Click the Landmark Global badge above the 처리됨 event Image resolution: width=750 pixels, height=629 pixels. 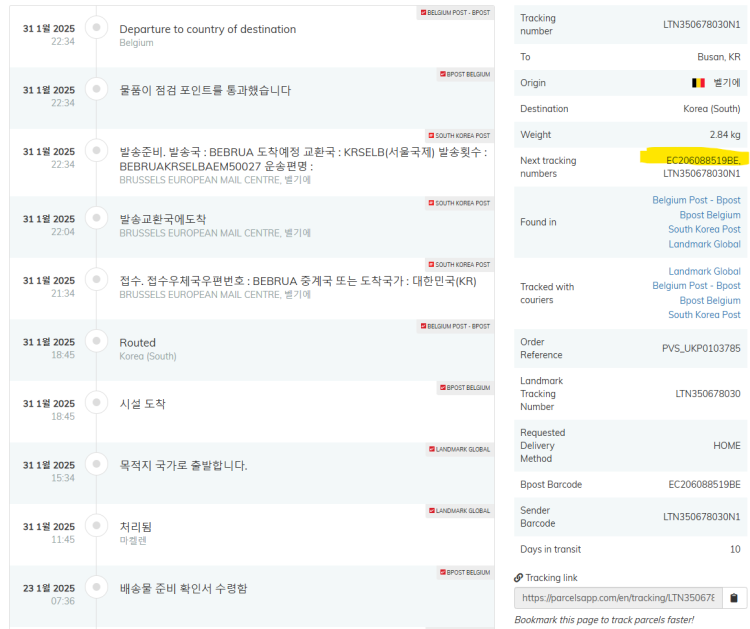click(x=462, y=511)
